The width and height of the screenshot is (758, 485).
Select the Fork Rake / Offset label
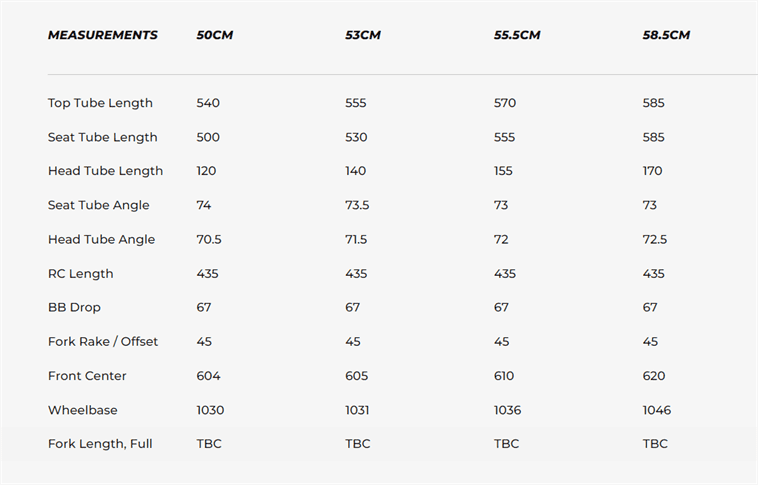pyautogui.click(x=103, y=342)
